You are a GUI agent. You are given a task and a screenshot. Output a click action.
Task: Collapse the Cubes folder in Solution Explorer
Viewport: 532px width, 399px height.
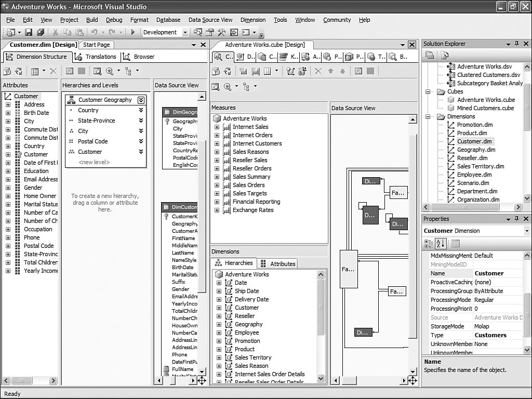click(428, 91)
